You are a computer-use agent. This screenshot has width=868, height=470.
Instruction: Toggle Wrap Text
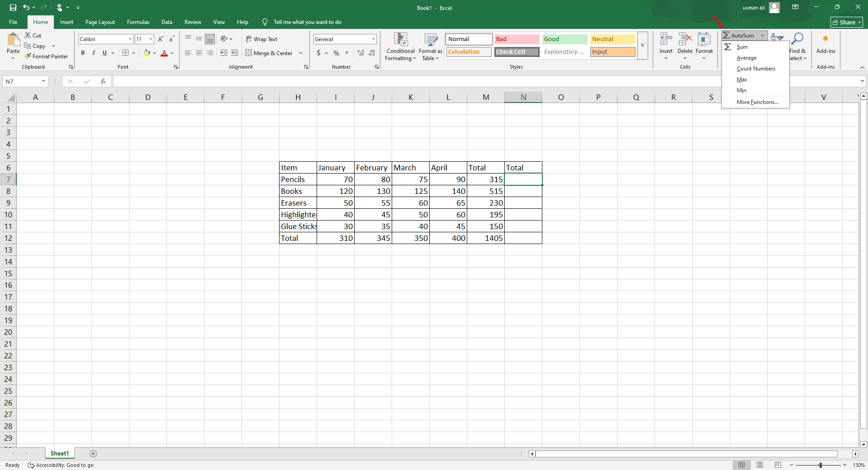click(262, 39)
